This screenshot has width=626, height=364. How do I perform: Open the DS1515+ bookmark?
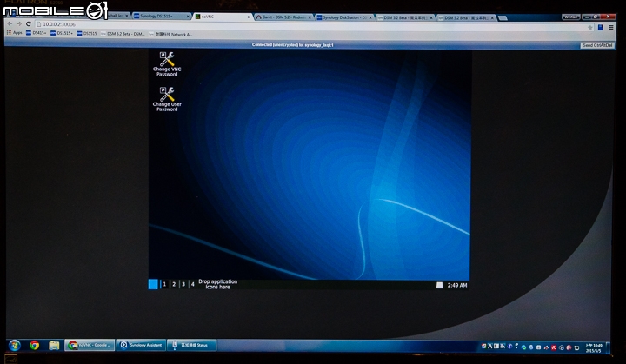point(62,33)
